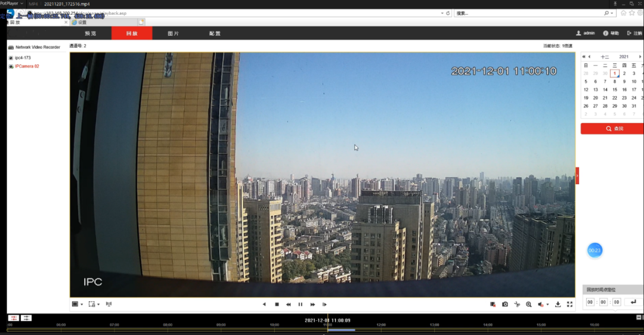Click the blue 00:23 timer bubble
Screen dimensions: 644x335
[595, 250]
